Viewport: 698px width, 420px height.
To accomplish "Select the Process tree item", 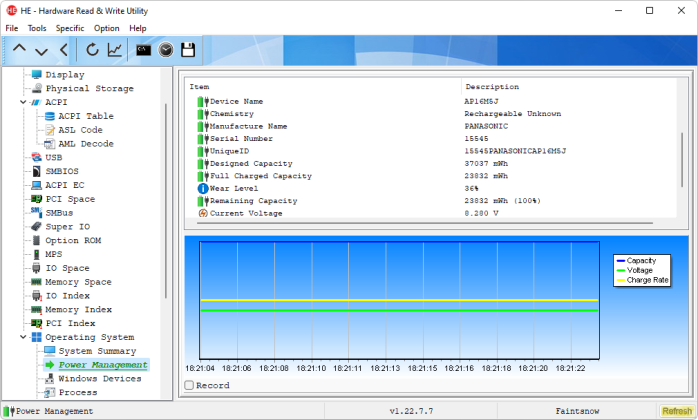I will point(78,392).
